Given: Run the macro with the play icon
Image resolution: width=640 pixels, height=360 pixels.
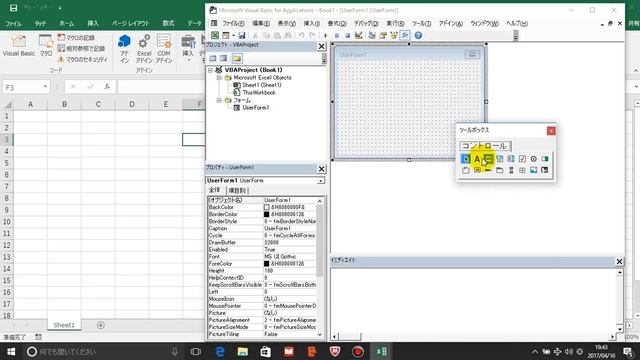Looking at the screenshot, I should tap(325, 36).
